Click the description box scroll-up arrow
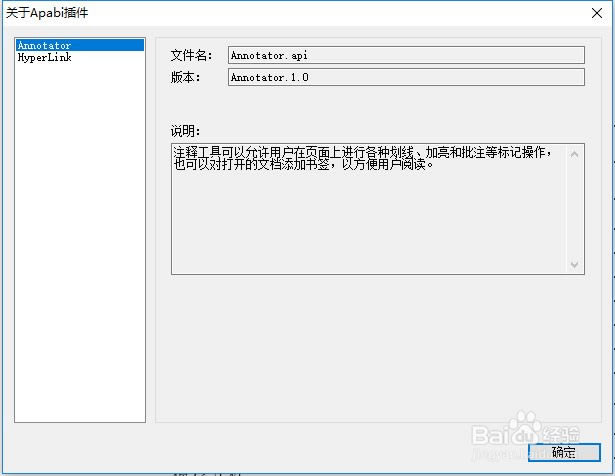 [574, 154]
